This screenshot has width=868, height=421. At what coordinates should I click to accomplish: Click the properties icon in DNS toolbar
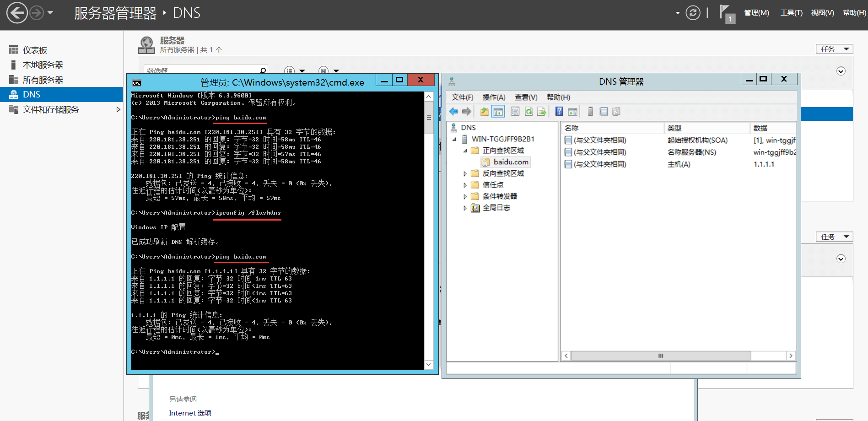(515, 112)
